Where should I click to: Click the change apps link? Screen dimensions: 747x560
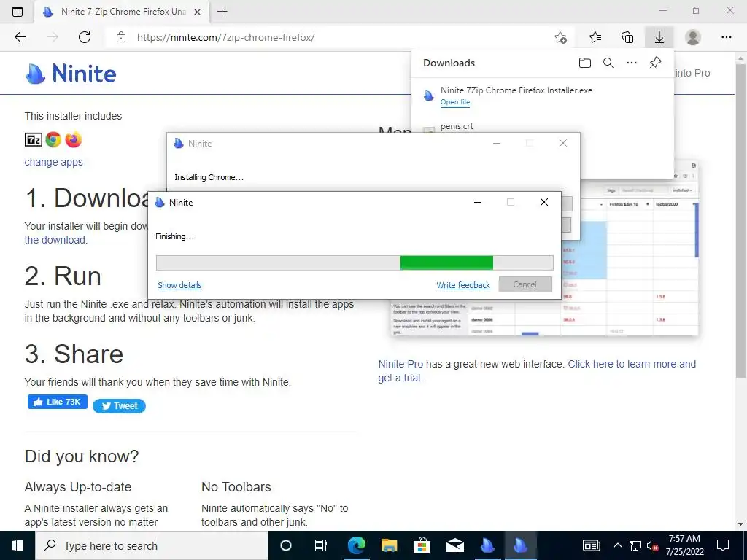pos(53,162)
